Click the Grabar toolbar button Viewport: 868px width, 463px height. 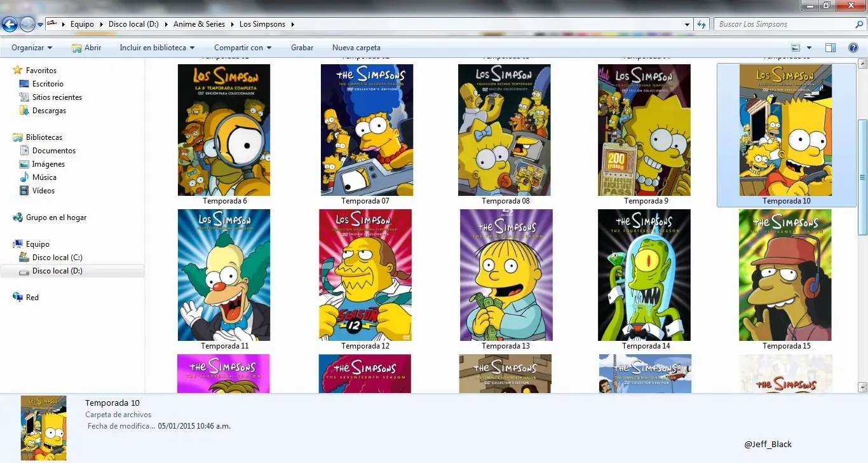(302, 48)
